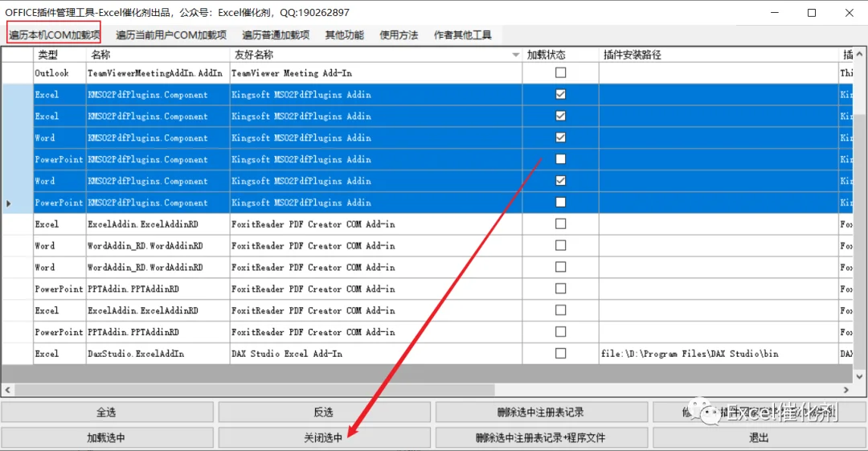Screen dimensions: 868x451
Task: Click 删除选中注册表记录+程序文件 button
Action: 541,437
